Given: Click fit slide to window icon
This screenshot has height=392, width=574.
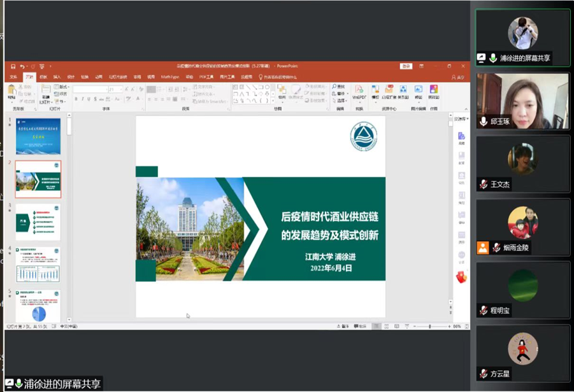Looking at the screenshot, I should (x=466, y=326).
